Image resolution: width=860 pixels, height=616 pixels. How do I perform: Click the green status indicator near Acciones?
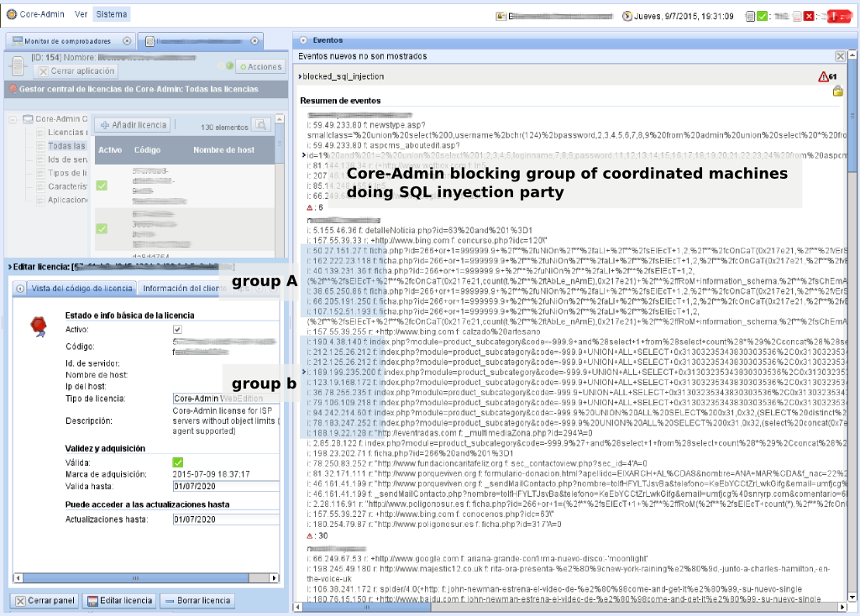(230, 65)
